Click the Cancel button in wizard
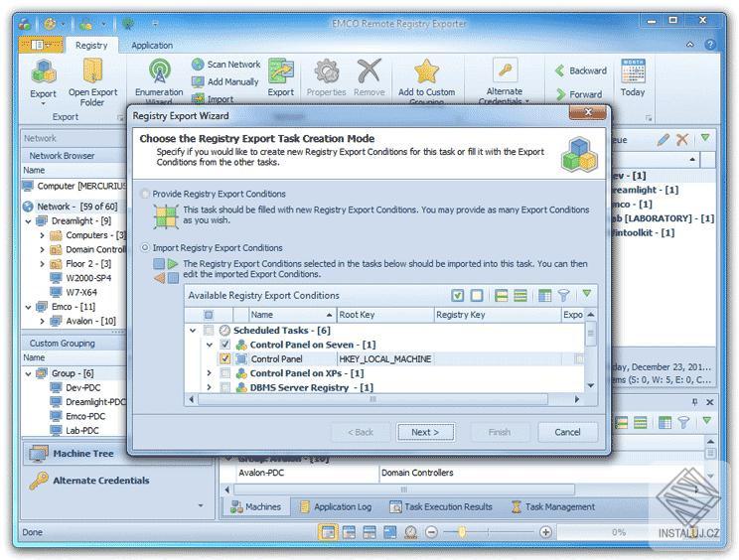Viewport: 739px width, 560px height. tap(567, 432)
